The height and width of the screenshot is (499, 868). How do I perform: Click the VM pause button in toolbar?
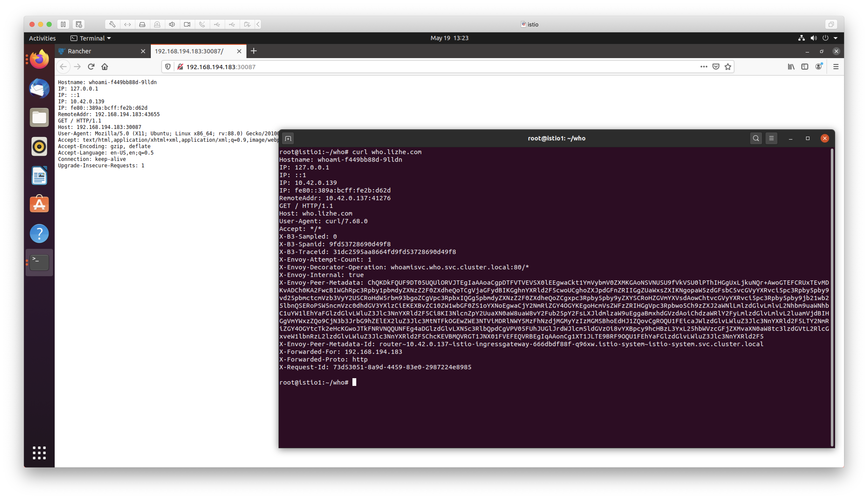coord(63,24)
